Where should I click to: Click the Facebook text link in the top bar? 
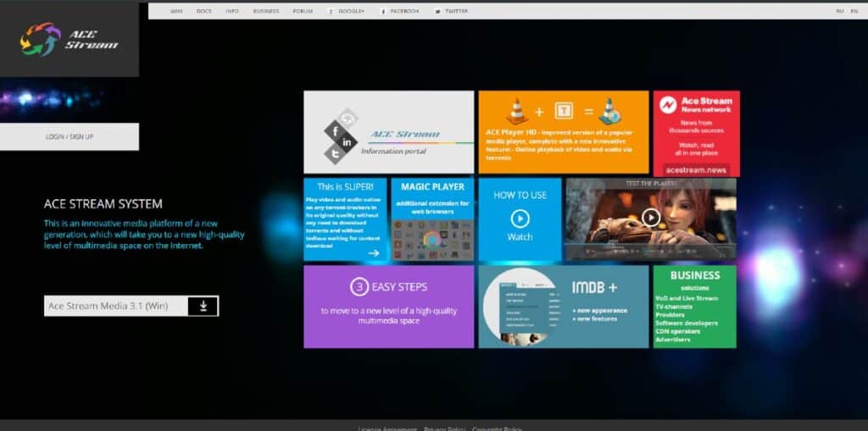[x=404, y=11]
